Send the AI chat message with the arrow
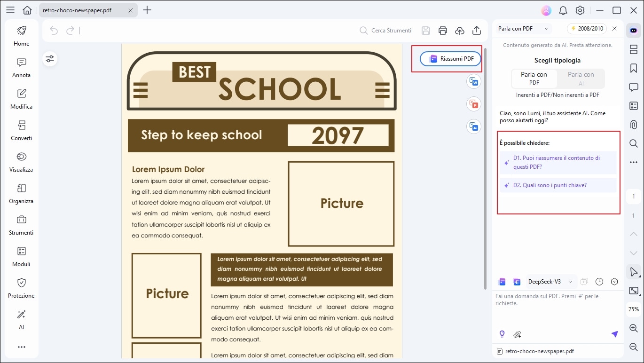 [x=614, y=334]
